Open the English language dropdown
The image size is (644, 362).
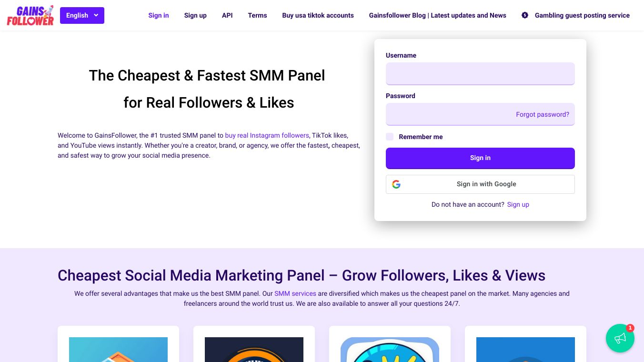(82, 15)
